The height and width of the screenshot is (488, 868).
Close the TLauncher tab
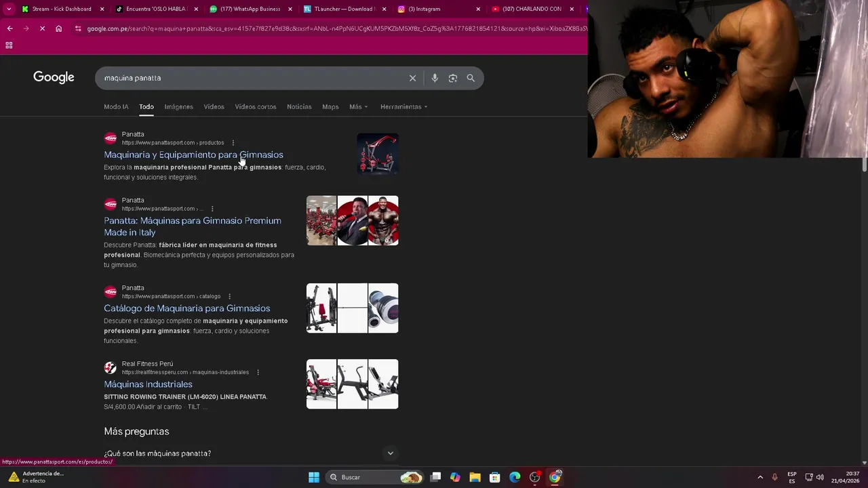tap(384, 9)
